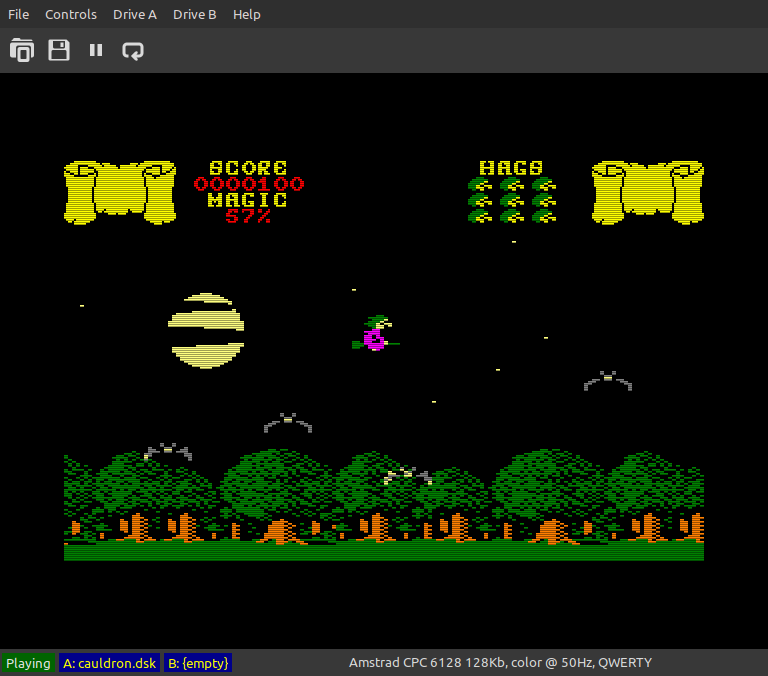Open the File menu
768x676 pixels.
coord(19,15)
